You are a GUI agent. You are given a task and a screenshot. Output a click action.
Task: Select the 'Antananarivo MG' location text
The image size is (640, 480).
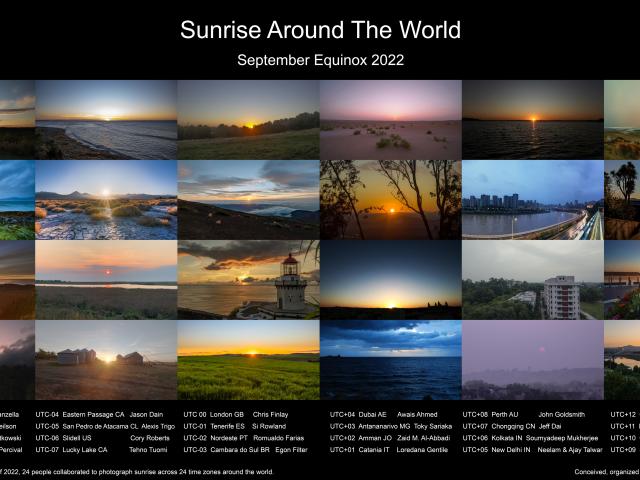click(x=384, y=426)
